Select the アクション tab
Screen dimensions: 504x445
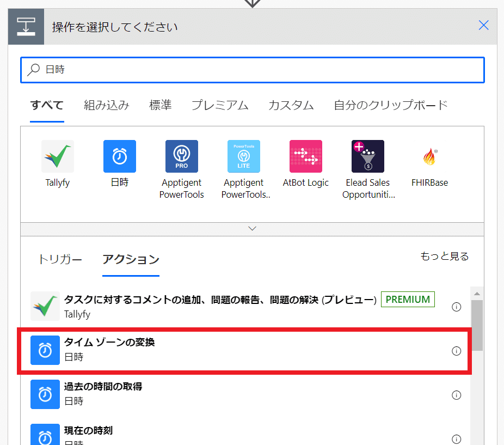tap(131, 259)
